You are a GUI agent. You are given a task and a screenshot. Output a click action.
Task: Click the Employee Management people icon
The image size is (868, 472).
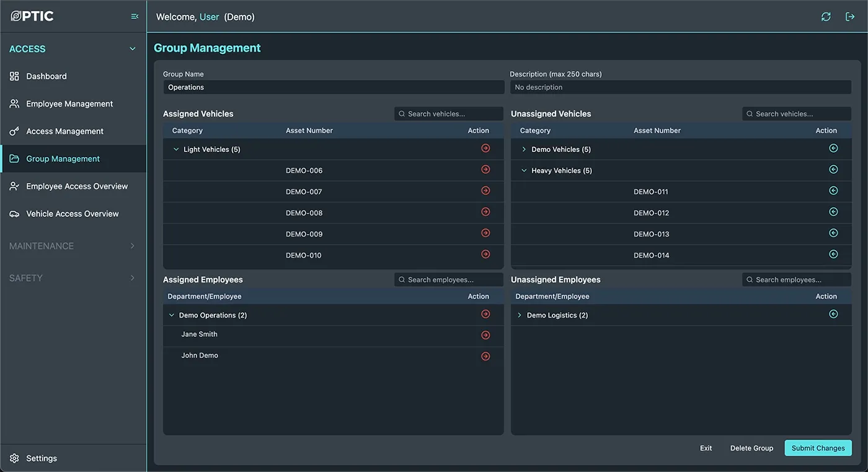coord(14,104)
